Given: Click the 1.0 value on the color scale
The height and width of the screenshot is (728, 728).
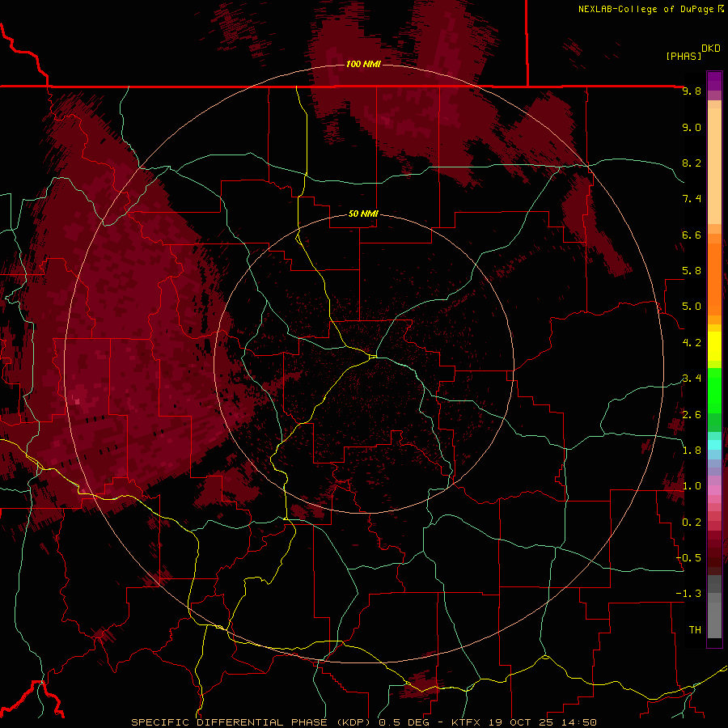Looking at the screenshot, I should (x=692, y=486).
